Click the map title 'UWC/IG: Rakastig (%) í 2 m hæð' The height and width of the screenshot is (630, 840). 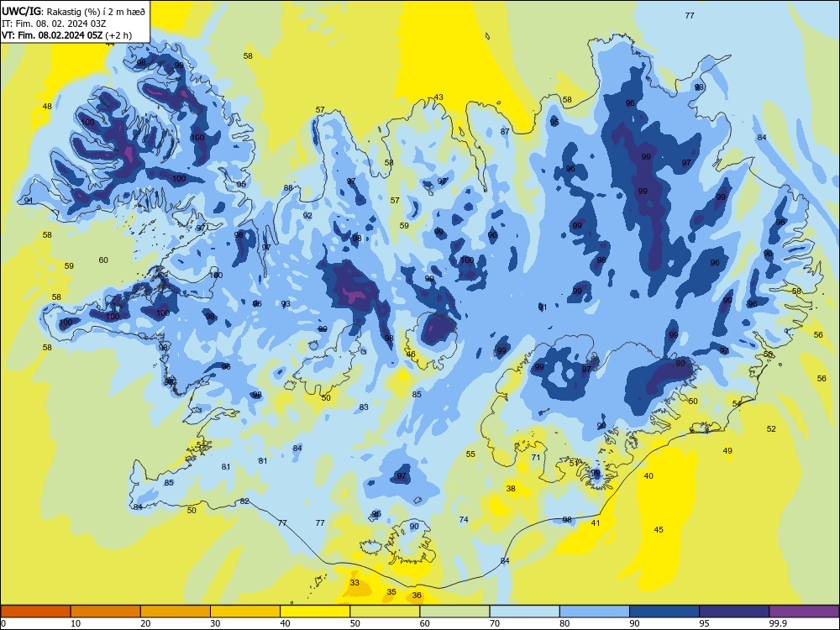pyautogui.click(x=73, y=10)
